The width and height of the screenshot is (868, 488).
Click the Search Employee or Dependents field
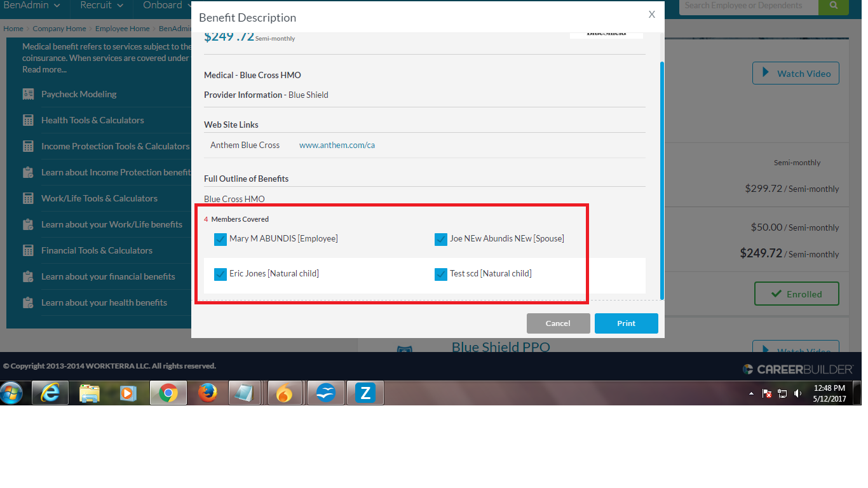[x=749, y=6]
